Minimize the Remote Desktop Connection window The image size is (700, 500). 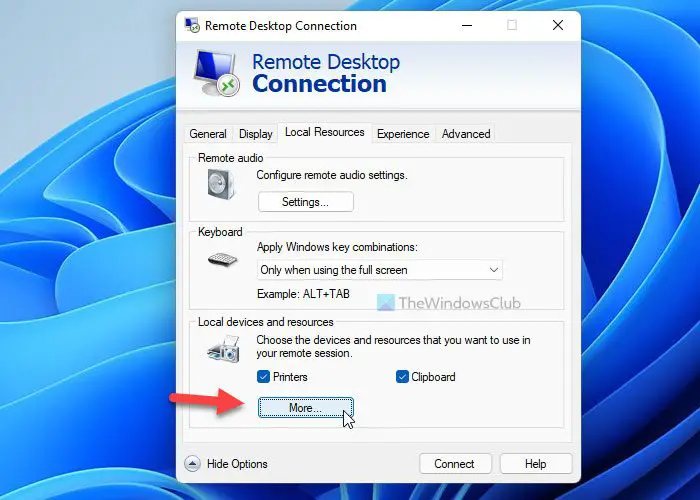(x=467, y=25)
